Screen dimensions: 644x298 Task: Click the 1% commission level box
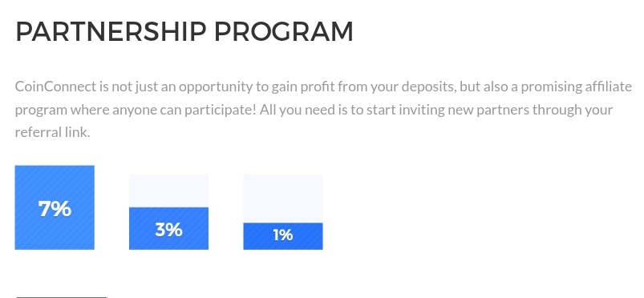pos(283,211)
